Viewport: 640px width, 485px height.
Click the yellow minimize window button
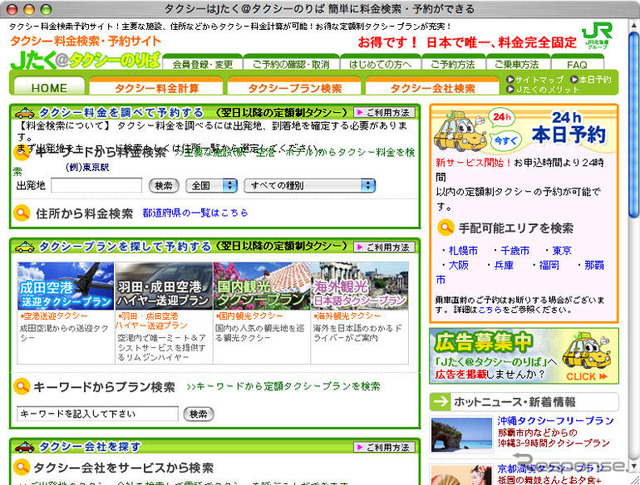[x=29, y=9]
